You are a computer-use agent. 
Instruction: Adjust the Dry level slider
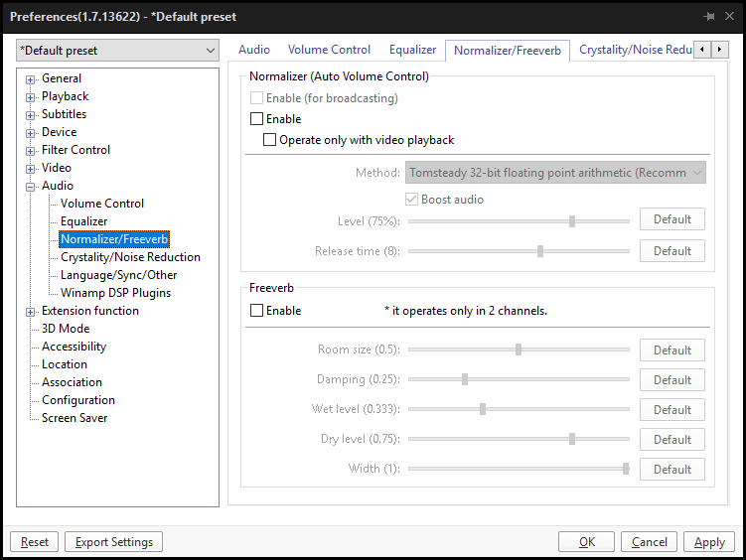point(572,439)
